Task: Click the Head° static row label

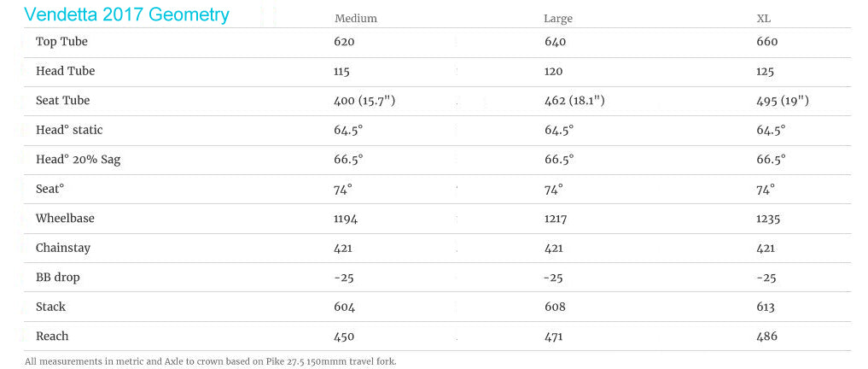Action: click(x=69, y=130)
